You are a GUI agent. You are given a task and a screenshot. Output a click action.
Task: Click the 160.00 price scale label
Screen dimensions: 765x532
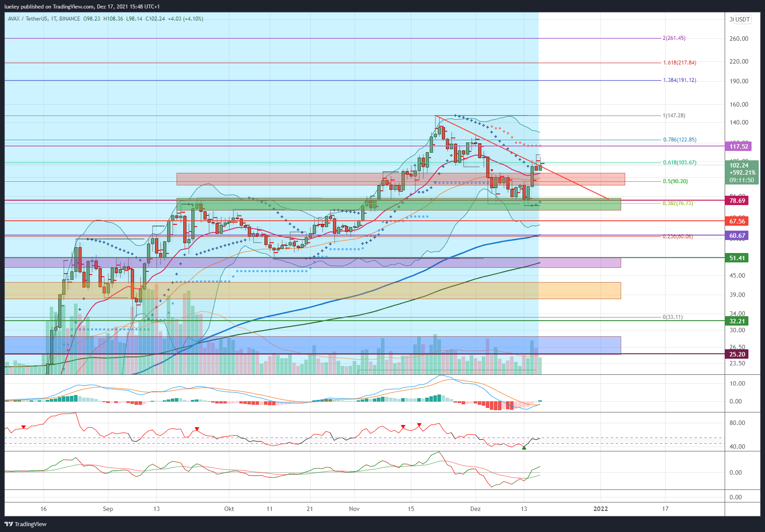point(739,104)
